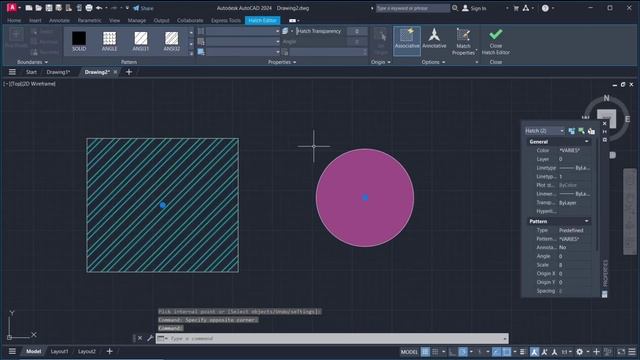Click the search keyword input box

click(412, 8)
